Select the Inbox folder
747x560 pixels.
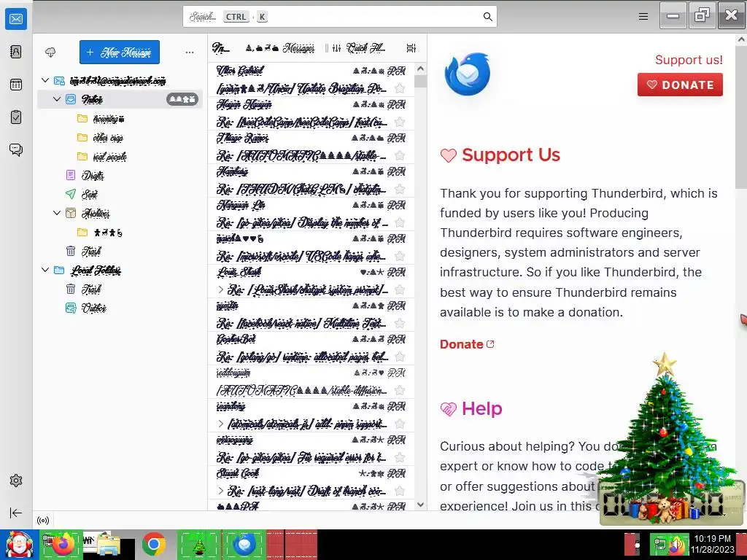coord(120,99)
